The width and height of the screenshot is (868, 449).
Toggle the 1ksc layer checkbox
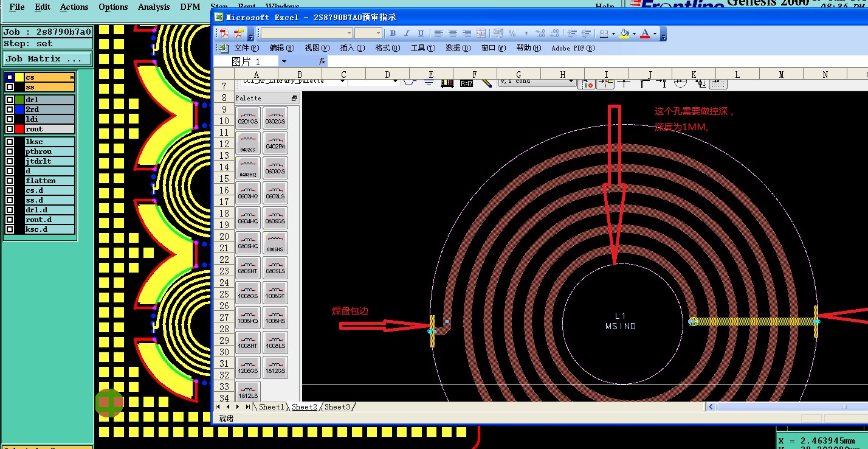(9, 142)
